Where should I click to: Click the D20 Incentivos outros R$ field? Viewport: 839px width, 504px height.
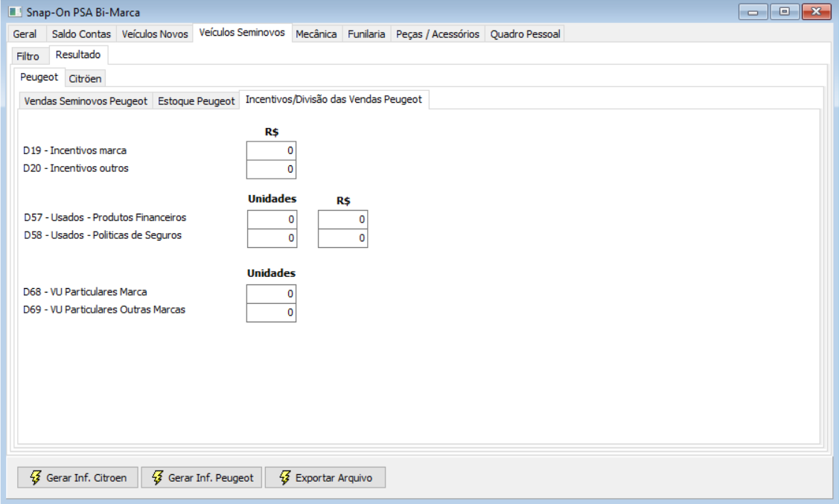271,169
